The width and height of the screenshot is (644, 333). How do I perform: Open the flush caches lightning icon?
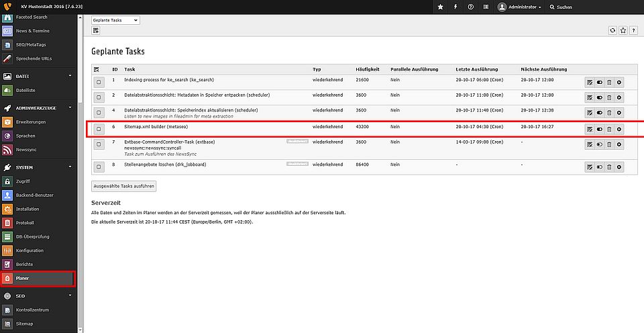pyautogui.click(x=455, y=7)
